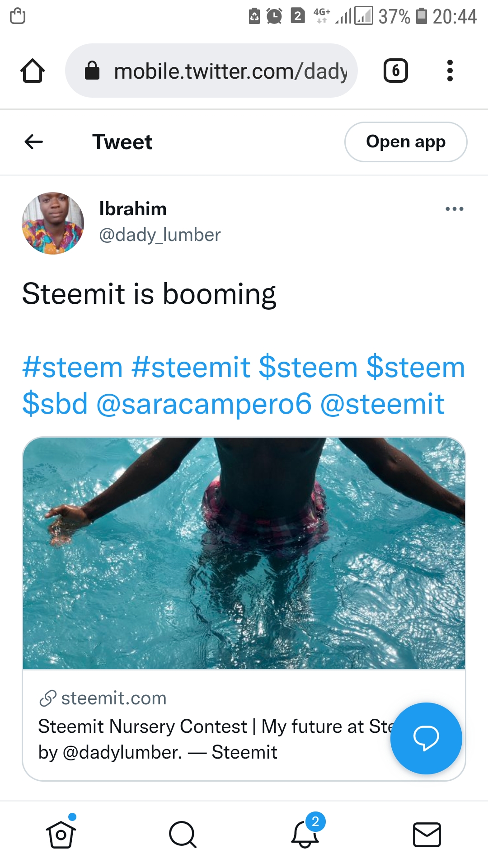The width and height of the screenshot is (488, 868).
Task: Go back using the arrow beside Tweet
Action: tap(33, 142)
